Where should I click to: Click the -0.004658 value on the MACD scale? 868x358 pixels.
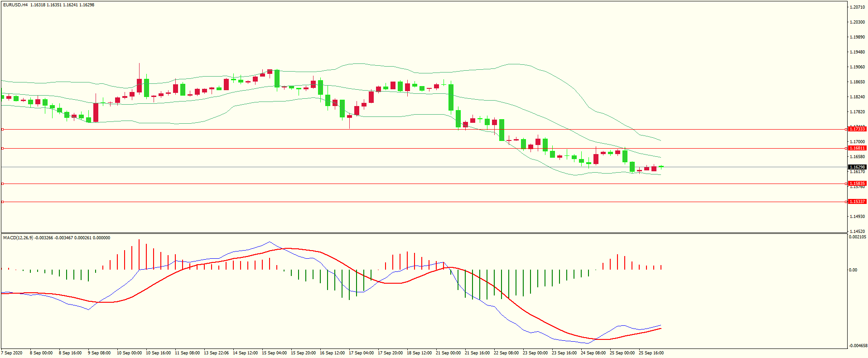(x=858, y=345)
